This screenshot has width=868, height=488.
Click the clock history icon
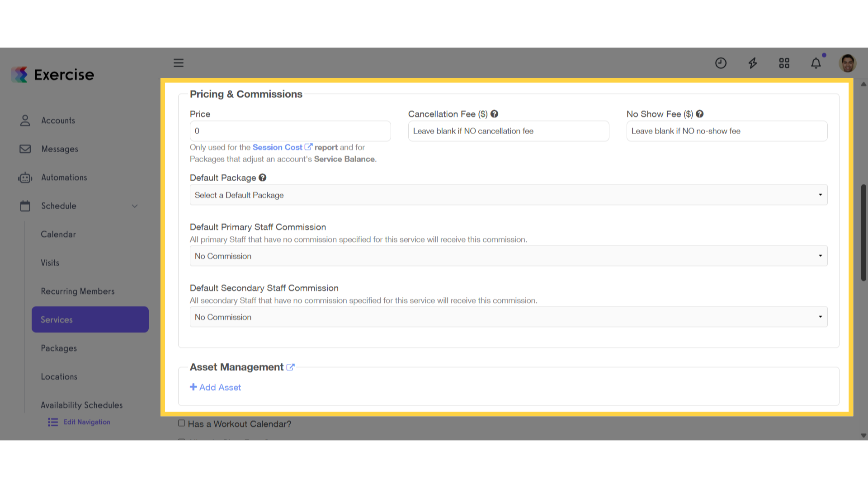point(721,63)
